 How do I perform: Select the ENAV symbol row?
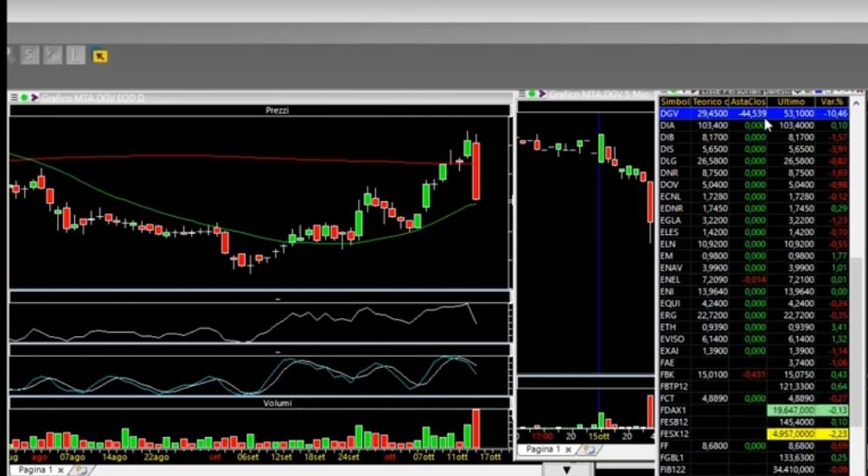pyautogui.click(x=754, y=268)
